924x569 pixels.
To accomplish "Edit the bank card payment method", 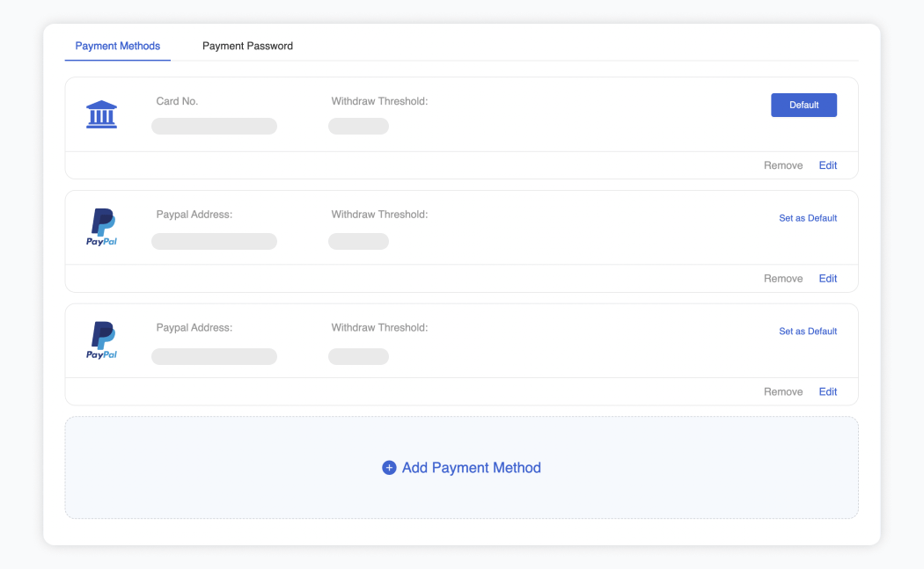I will (x=828, y=165).
